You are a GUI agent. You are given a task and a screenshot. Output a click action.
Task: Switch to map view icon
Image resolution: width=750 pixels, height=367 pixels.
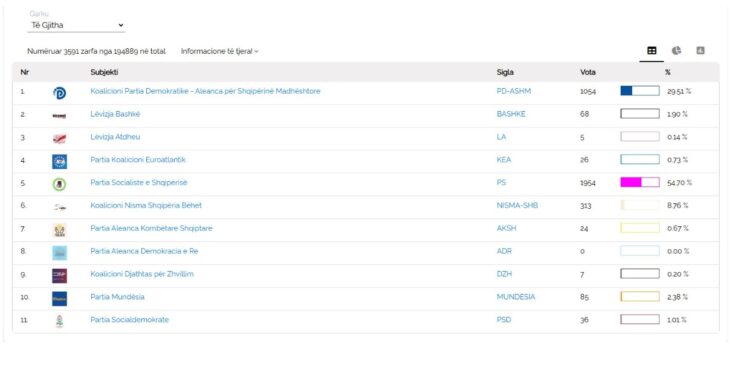tap(701, 50)
